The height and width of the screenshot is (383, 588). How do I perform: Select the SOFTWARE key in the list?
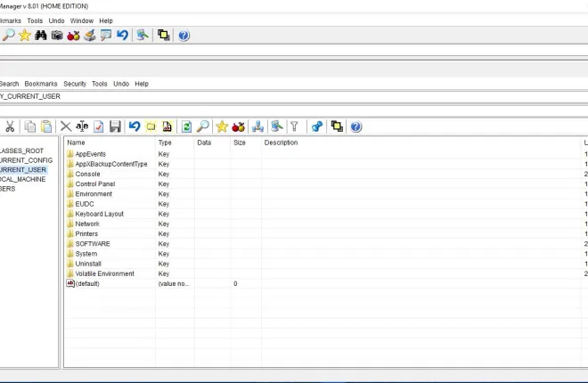(x=93, y=244)
